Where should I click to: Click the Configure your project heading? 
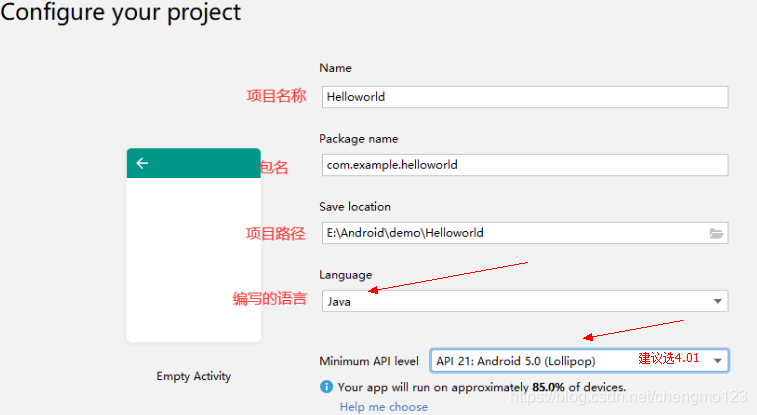pyautogui.click(x=121, y=12)
